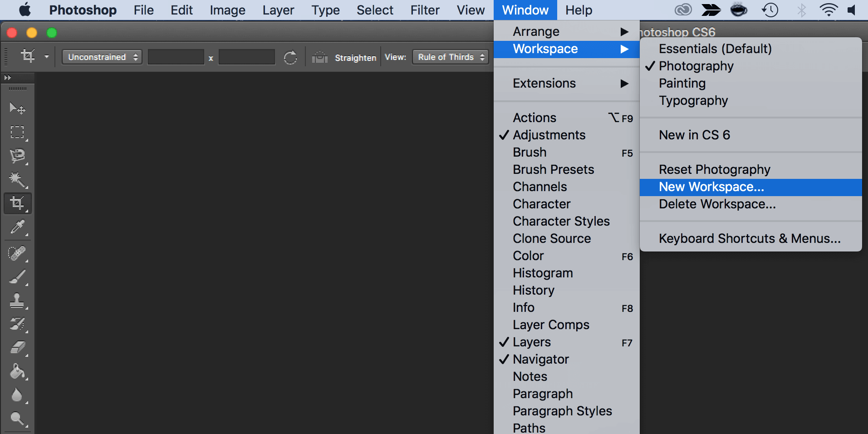This screenshot has width=868, height=434.
Task: Open Keyboard Shortcuts & Menus
Action: [750, 239]
